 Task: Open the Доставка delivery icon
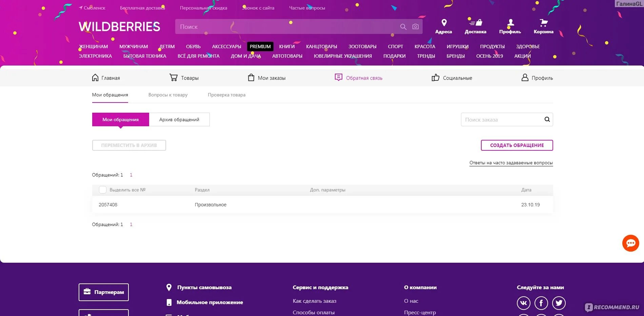pos(476,23)
